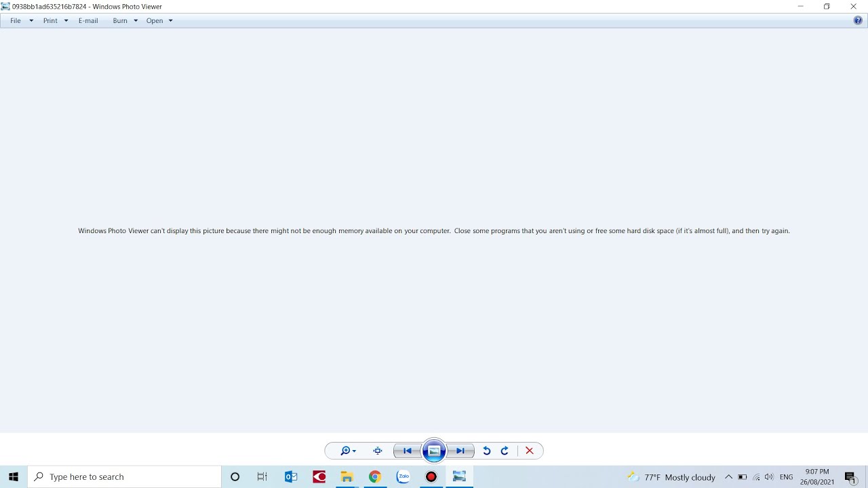
Task: Click the battery status icon
Action: tap(743, 477)
